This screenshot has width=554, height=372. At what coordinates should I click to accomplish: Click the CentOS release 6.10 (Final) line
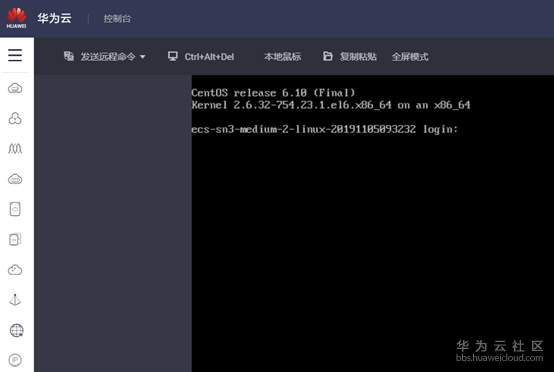click(273, 93)
